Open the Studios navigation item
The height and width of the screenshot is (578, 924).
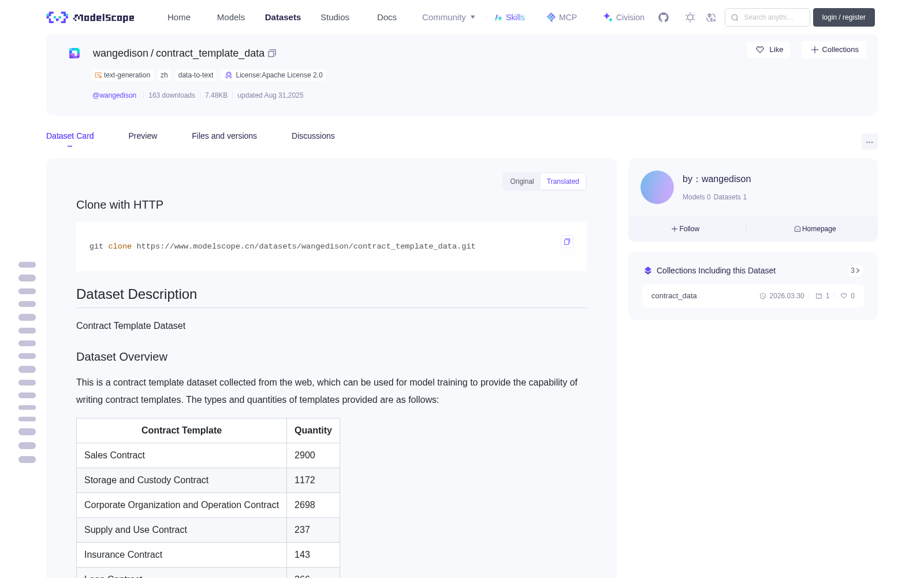coord(335,17)
